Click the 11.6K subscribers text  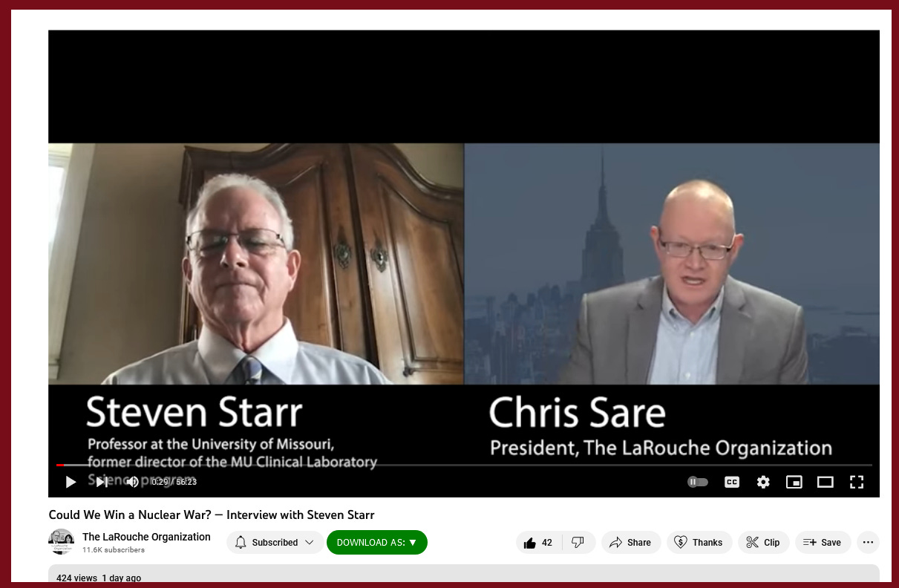click(114, 550)
